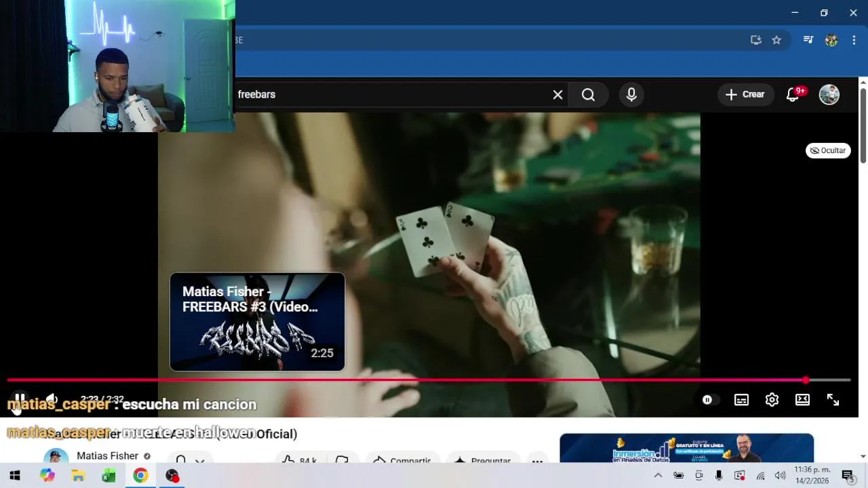Open Chrome three-dot menu

(854, 40)
